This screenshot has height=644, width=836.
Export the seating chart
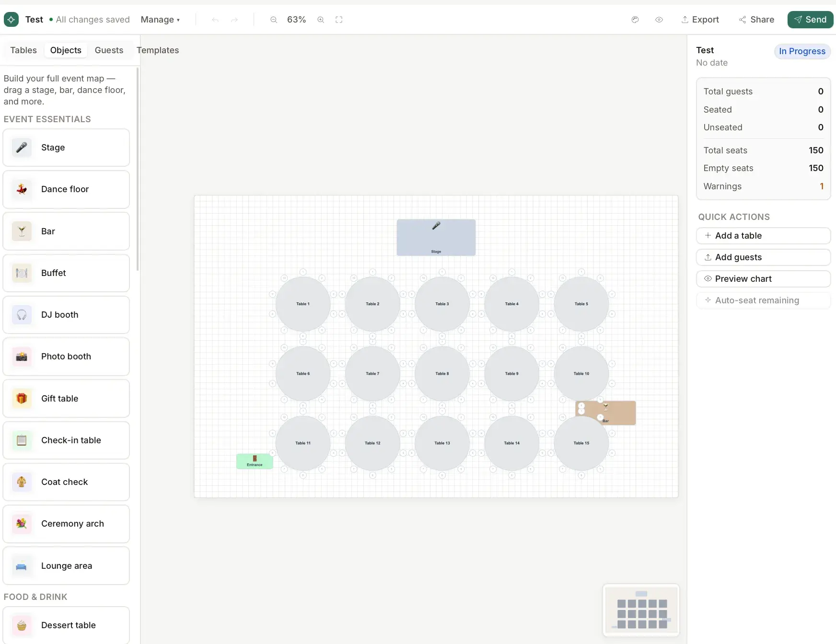click(x=700, y=20)
